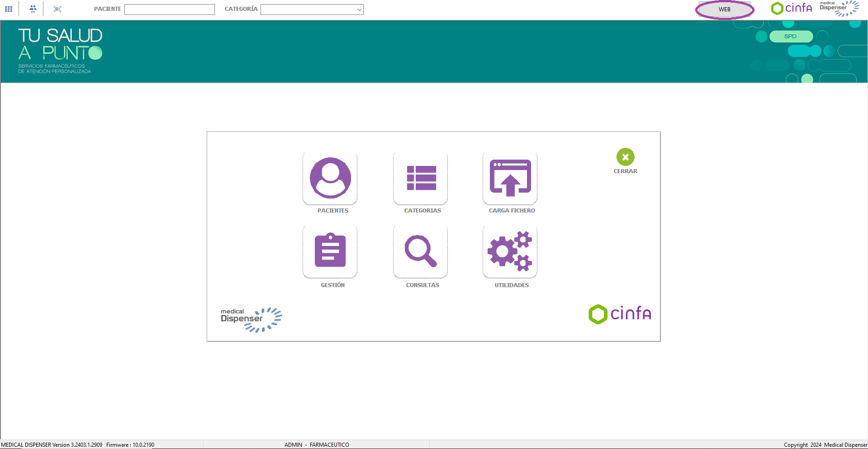The width and height of the screenshot is (868, 449).
Task: Open the Categorias list icon
Action: pyautogui.click(x=421, y=178)
